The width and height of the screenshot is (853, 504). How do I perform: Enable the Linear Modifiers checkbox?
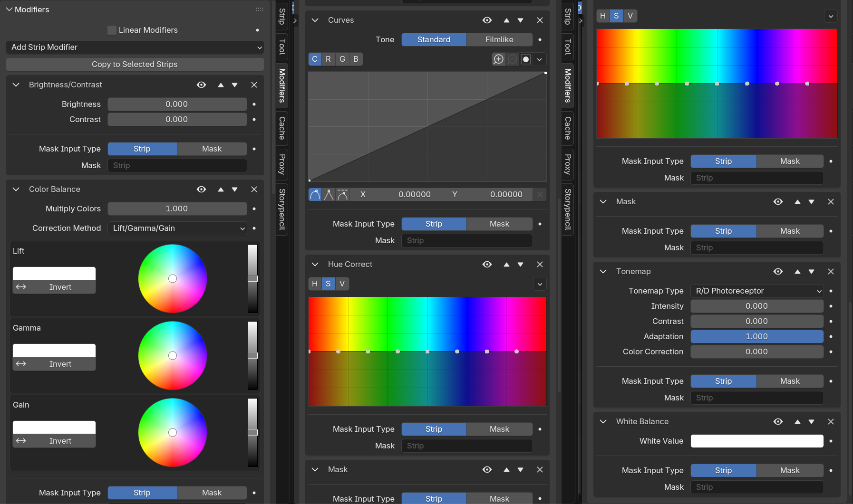click(x=112, y=30)
